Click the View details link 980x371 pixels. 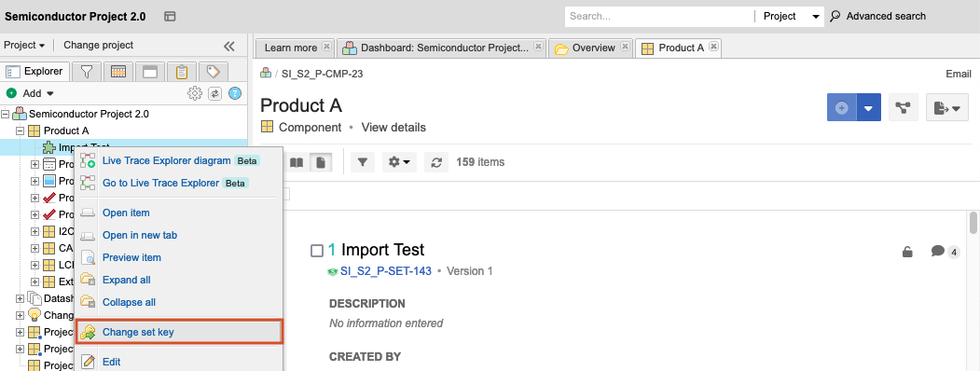click(x=393, y=128)
